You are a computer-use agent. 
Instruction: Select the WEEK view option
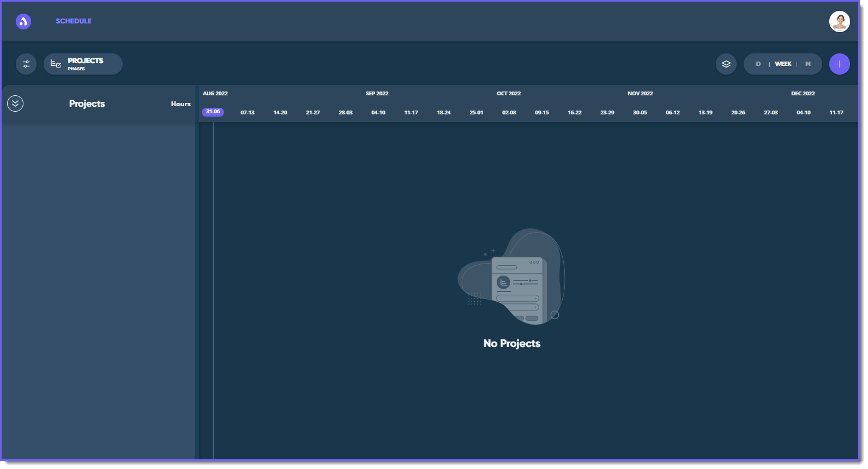(783, 64)
